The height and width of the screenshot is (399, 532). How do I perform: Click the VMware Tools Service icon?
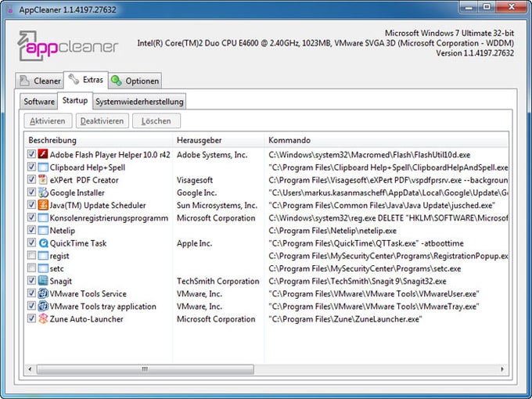(43, 293)
